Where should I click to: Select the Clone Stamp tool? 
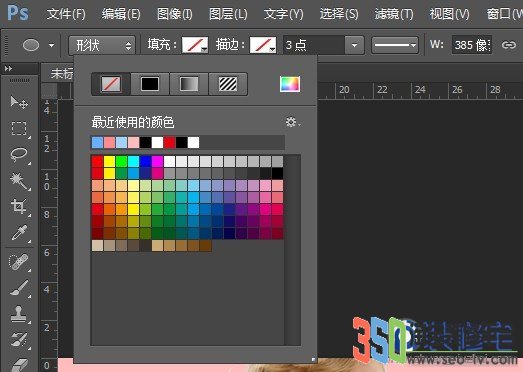(x=19, y=314)
